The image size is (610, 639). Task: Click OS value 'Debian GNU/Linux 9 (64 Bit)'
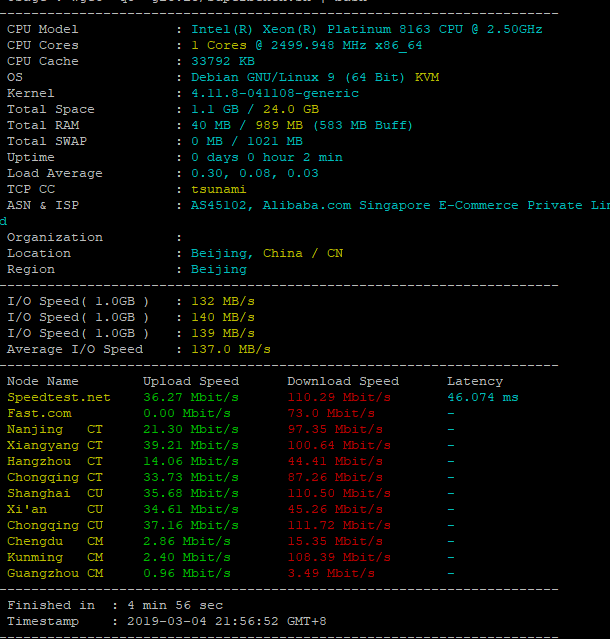298,77
